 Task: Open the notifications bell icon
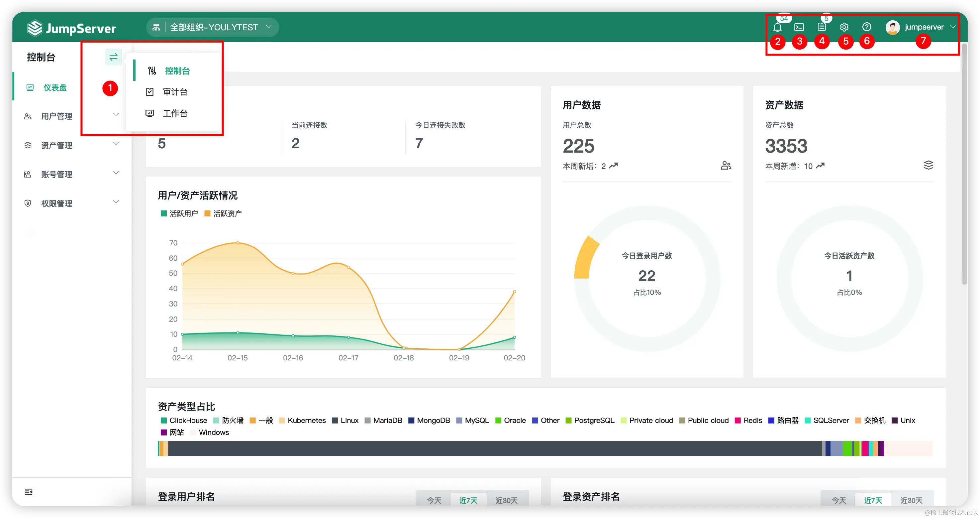coord(777,27)
